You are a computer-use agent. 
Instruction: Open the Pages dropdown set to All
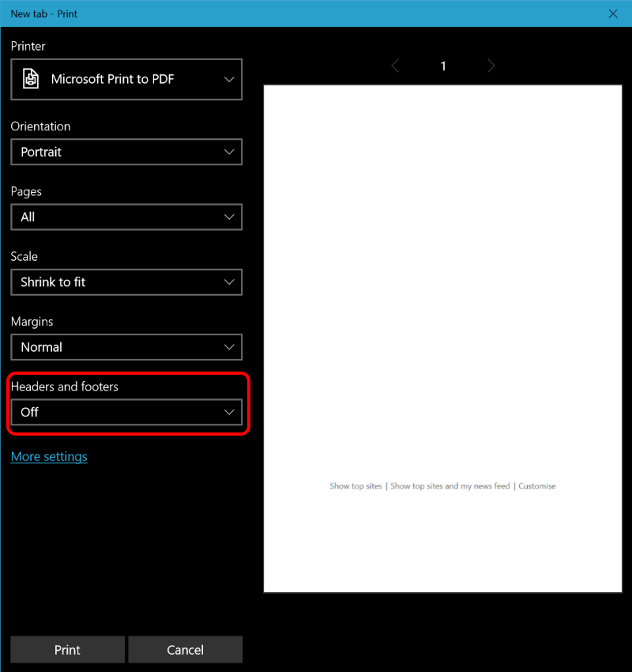[126, 217]
